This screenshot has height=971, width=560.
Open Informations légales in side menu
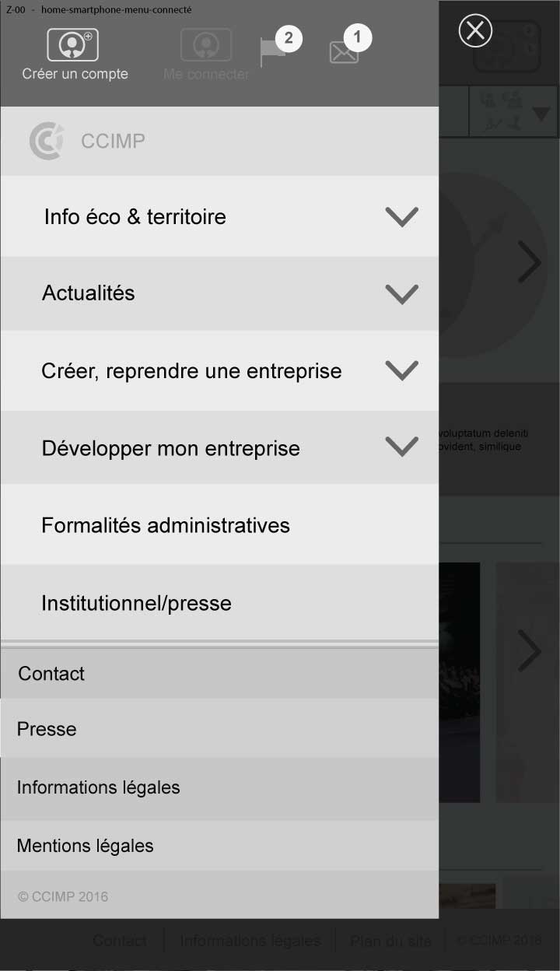pos(219,788)
